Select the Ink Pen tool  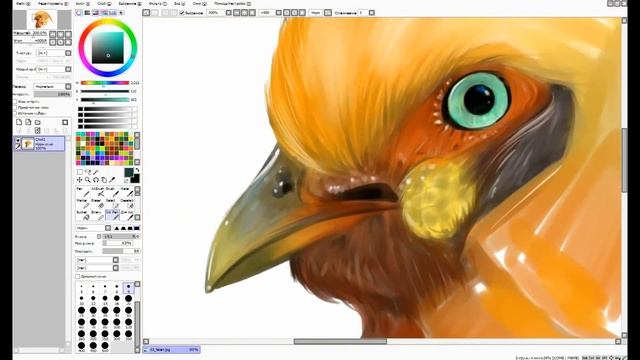coord(112,215)
